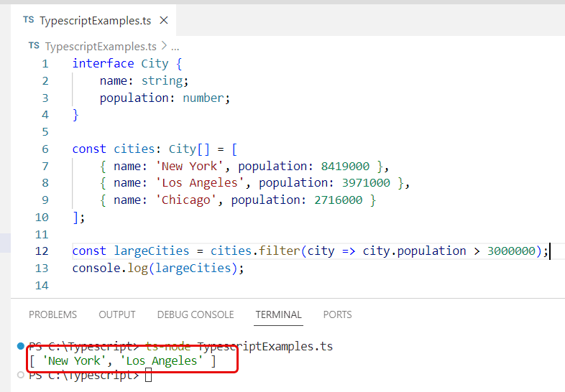Image resolution: width=565 pixels, height=392 pixels.
Task: Switch to the DEBUG CONSOLE tab
Action: coord(196,314)
